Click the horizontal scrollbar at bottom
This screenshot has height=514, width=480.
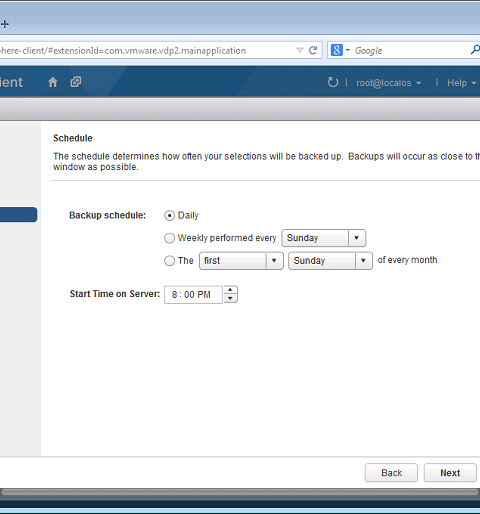coord(239,492)
